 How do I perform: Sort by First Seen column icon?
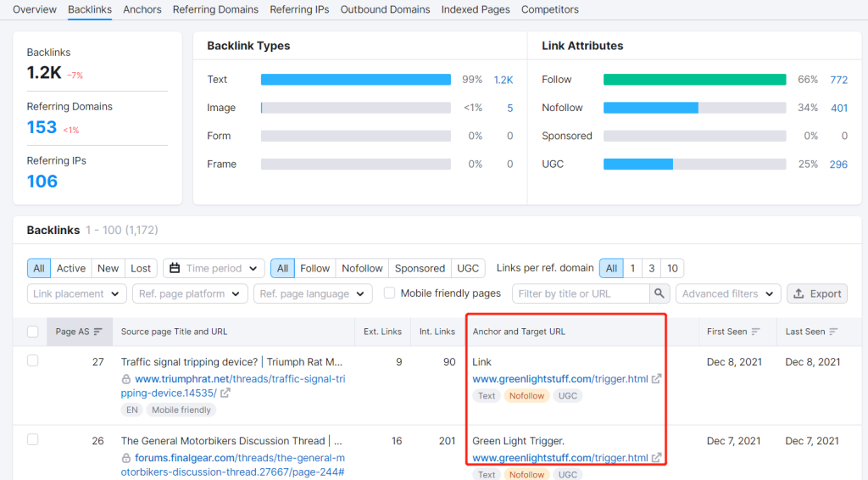click(x=755, y=332)
